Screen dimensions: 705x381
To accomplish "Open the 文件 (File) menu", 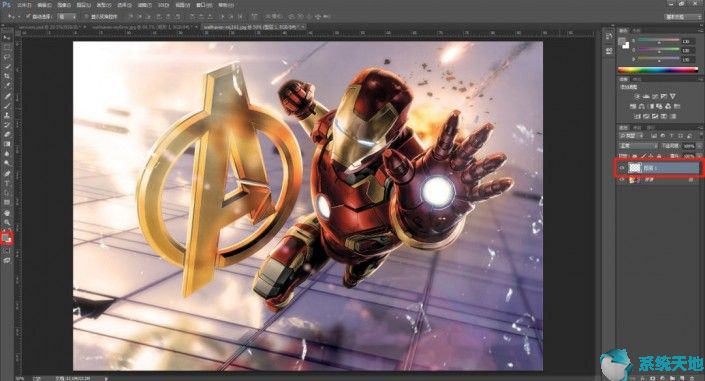I will [24, 5].
